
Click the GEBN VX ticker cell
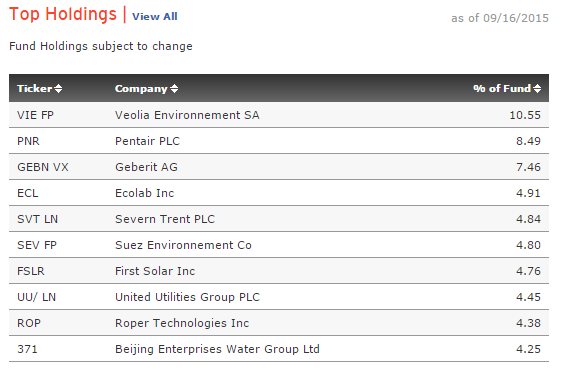[43, 167]
